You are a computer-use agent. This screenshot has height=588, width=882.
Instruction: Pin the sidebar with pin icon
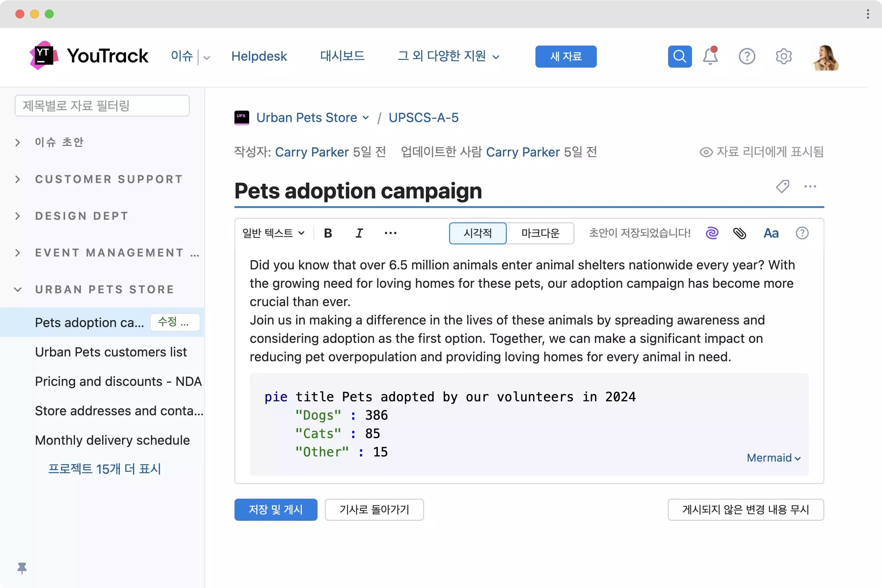(22, 568)
